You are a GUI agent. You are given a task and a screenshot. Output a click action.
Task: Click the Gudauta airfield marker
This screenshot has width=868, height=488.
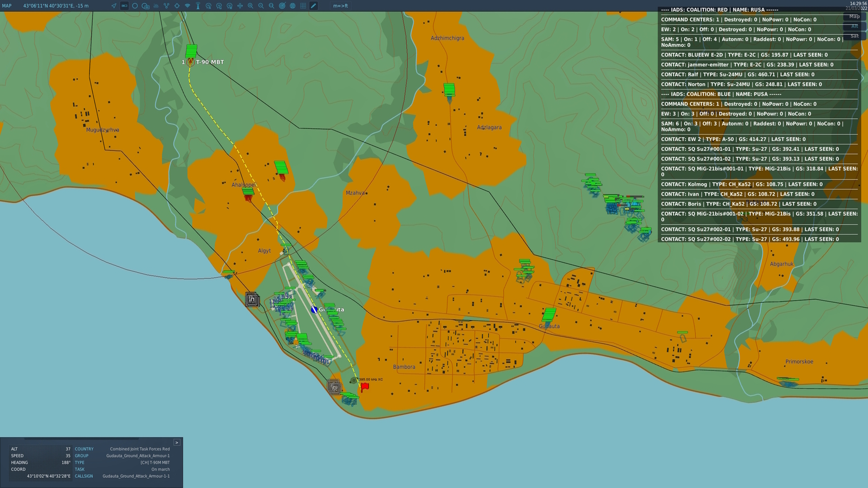(x=314, y=309)
